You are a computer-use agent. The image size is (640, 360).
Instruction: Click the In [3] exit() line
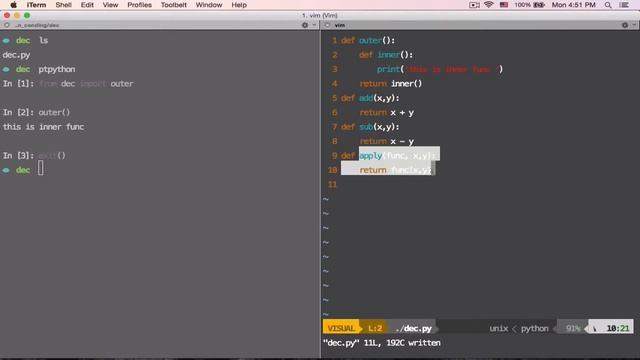point(34,156)
